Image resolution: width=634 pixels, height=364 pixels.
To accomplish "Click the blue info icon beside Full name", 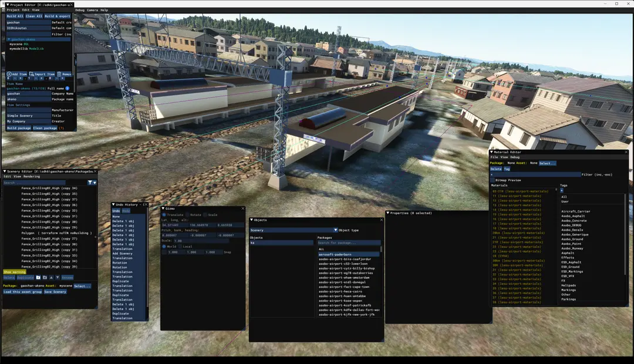I will point(67,88).
